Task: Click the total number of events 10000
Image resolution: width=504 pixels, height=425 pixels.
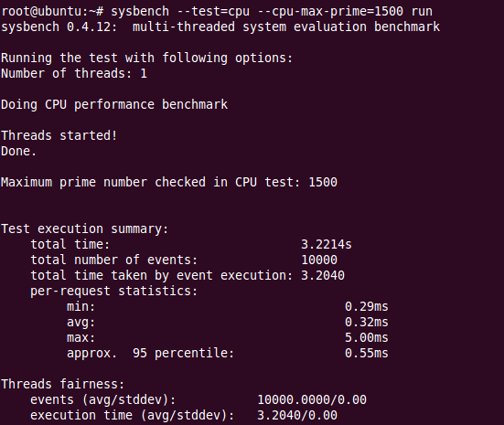Action: click(319, 260)
